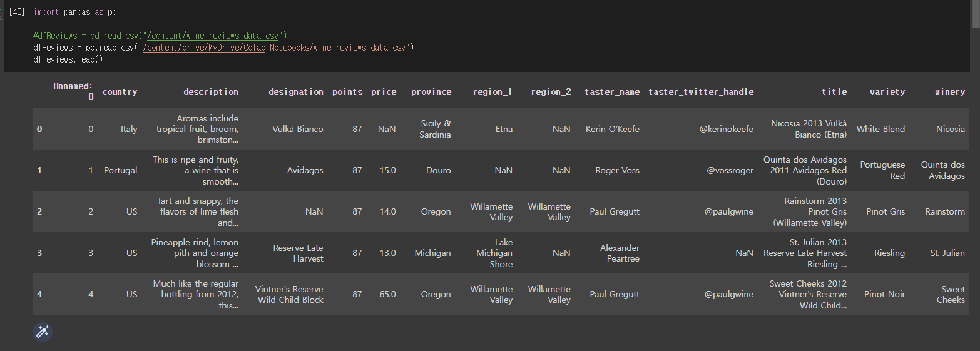Image resolution: width=980 pixels, height=351 pixels.
Task: Click the 'Lake Michigan Shore' region cell
Action: coord(494,253)
